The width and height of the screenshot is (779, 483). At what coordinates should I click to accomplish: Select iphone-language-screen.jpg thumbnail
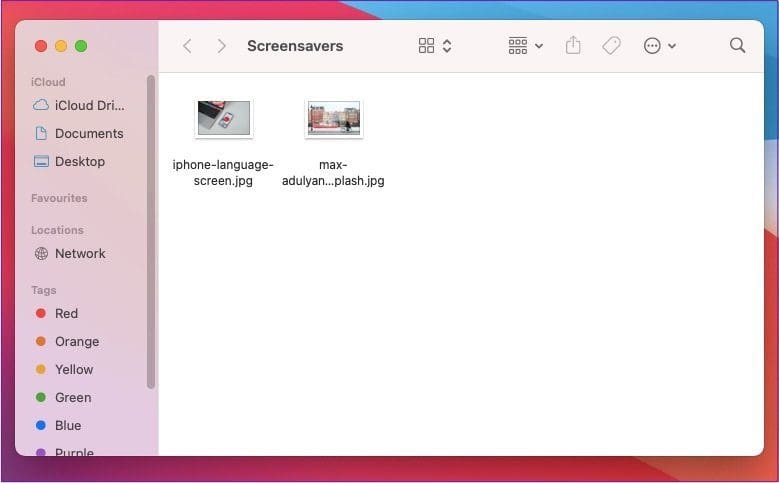224,118
